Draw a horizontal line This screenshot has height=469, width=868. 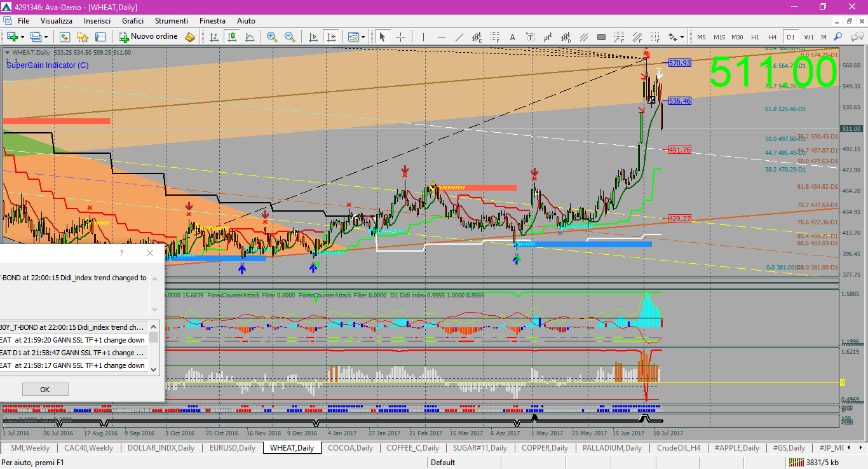441,37
